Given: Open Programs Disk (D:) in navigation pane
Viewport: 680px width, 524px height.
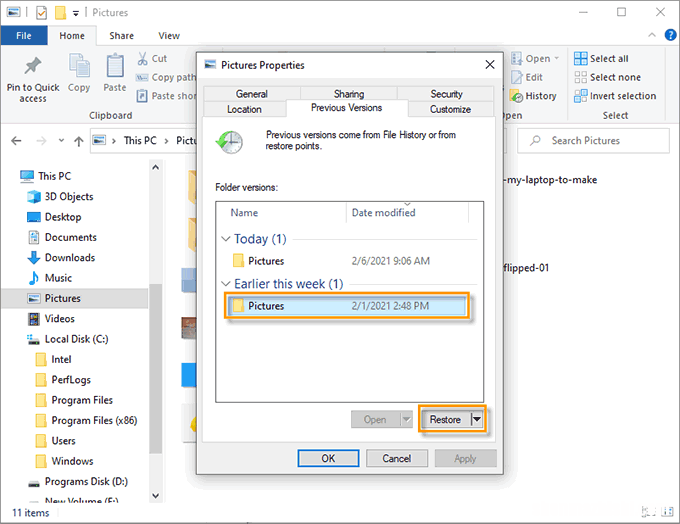Looking at the screenshot, I should tap(78, 482).
